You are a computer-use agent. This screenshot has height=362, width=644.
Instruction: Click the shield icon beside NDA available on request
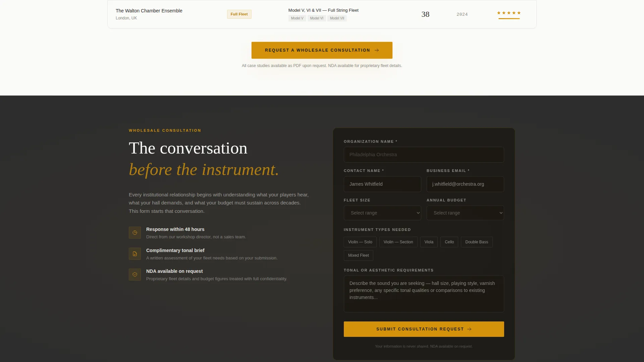tap(135, 275)
